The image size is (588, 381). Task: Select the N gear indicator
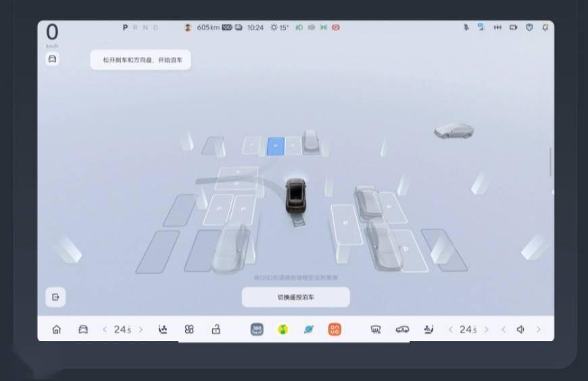pyautogui.click(x=145, y=28)
